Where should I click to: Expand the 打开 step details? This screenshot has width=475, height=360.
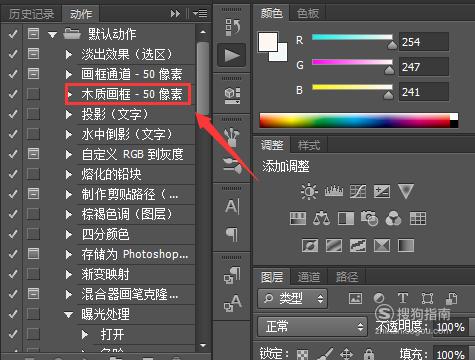coord(85,334)
